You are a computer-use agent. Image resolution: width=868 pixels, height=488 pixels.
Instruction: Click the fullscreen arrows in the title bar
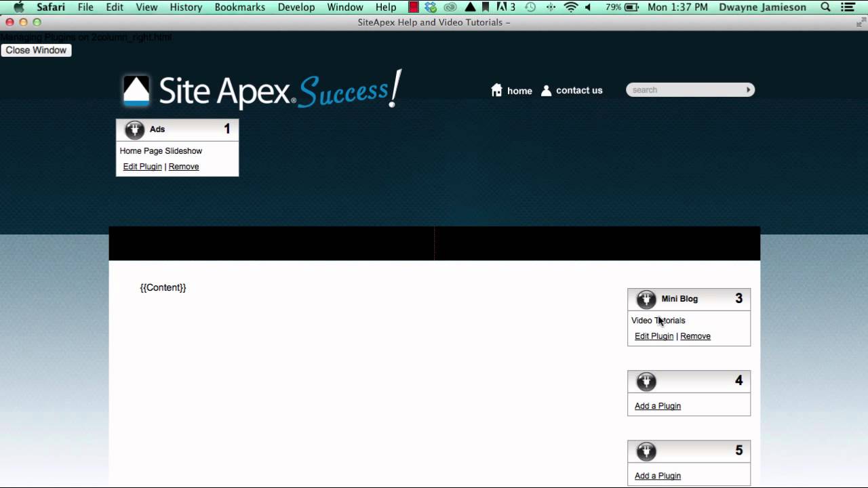coord(861,22)
